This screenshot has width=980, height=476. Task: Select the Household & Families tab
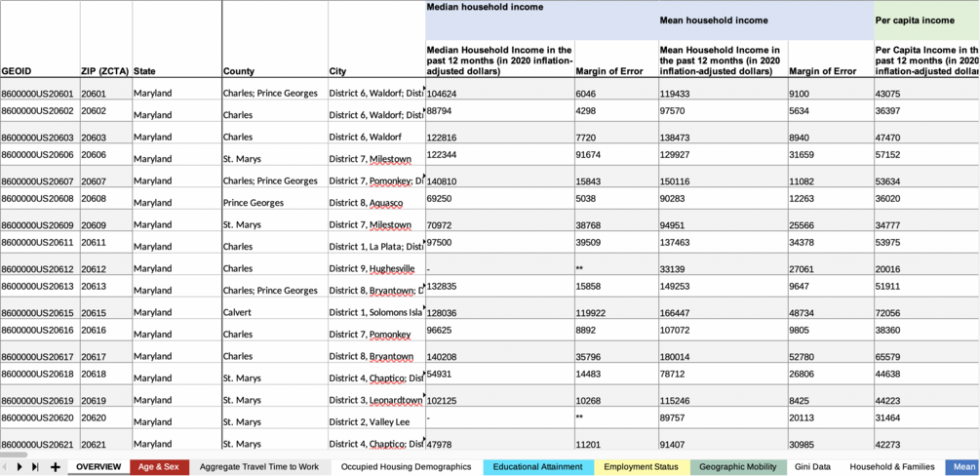point(892,466)
